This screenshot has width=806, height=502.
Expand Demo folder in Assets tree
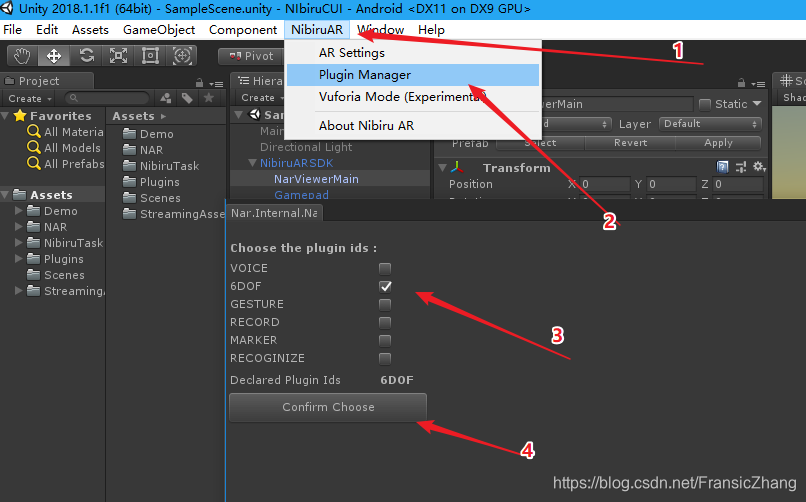pos(19,211)
